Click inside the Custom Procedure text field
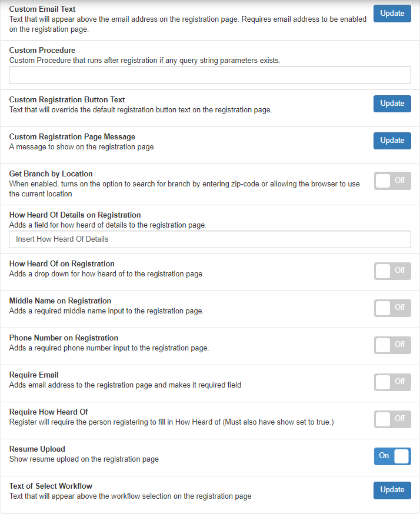Image resolution: width=420 pixels, height=514 pixels. 209,75
